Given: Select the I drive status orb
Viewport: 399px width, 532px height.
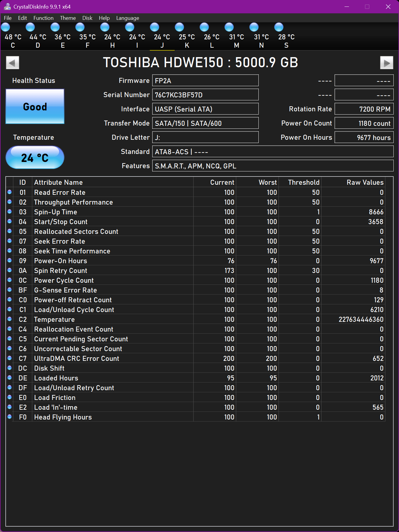Looking at the screenshot, I should click(130, 27).
